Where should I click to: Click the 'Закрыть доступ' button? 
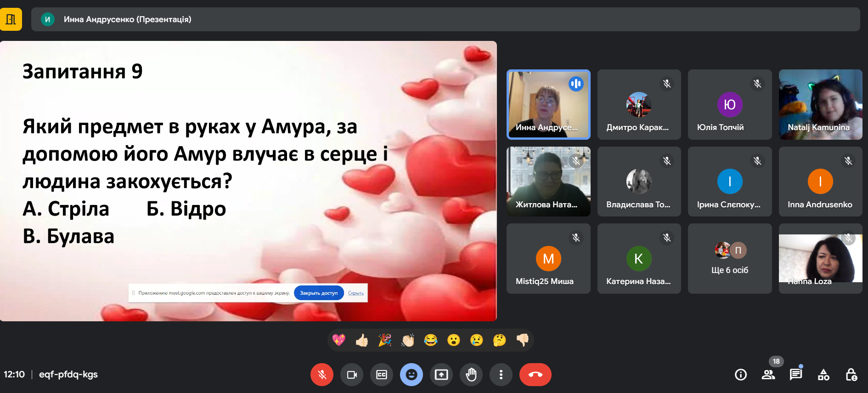pyautogui.click(x=319, y=293)
